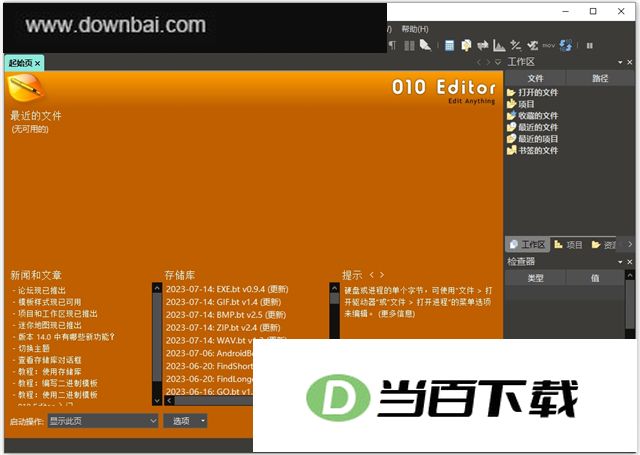Viewport: 640px width, 455px height.
Task: Select 收藏的文件 in workspace tree
Action: (532, 116)
